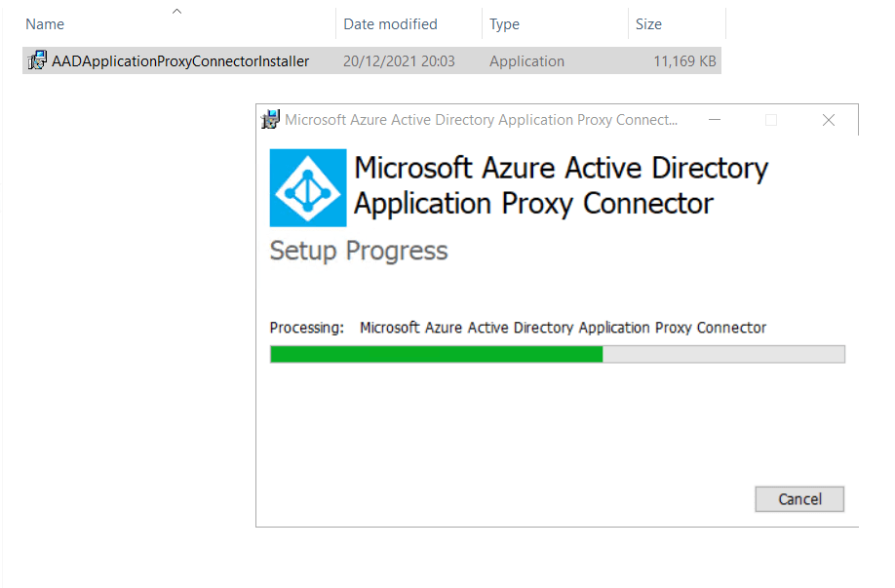Viewport: 895px width, 588px height.
Task: Sort files by the Name column header
Action: [x=45, y=24]
